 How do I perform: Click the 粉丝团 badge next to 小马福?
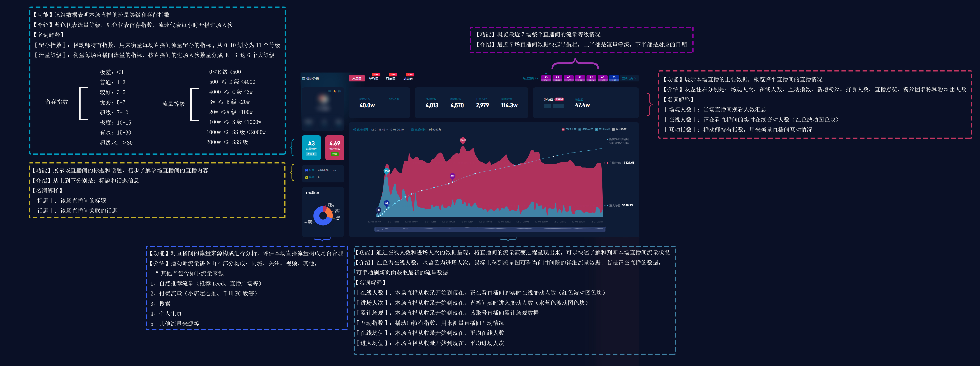point(559,99)
